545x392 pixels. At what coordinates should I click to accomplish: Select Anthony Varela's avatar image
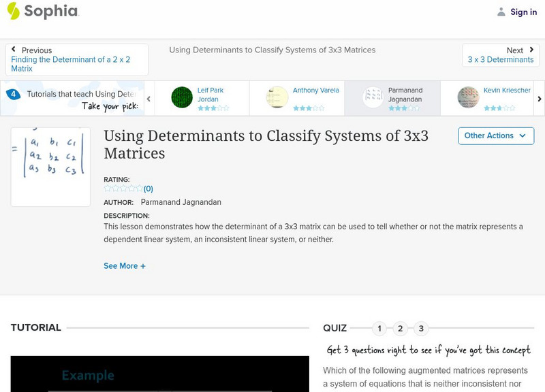pos(277,97)
